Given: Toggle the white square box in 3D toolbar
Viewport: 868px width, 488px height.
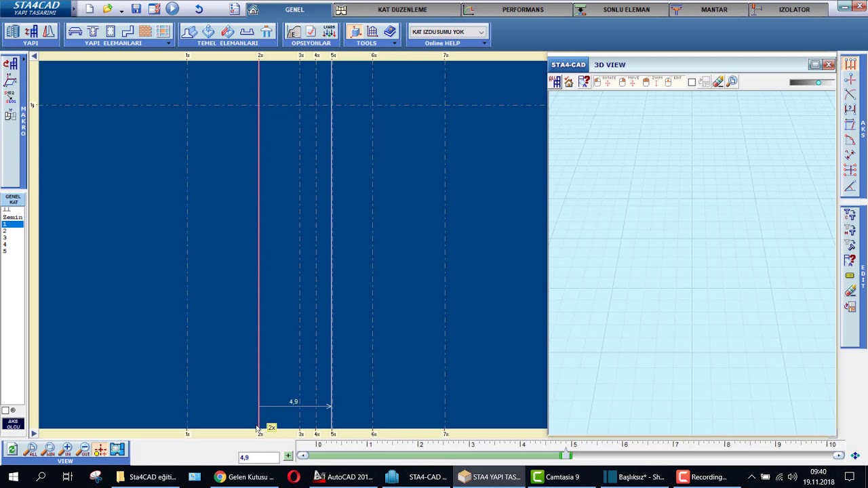Looking at the screenshot, I should [692, 82].
